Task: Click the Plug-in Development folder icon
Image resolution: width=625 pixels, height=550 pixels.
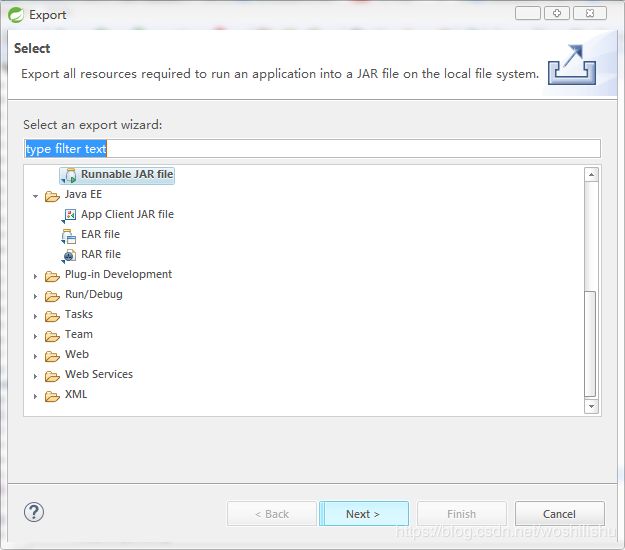Action: tap(52, 276)
